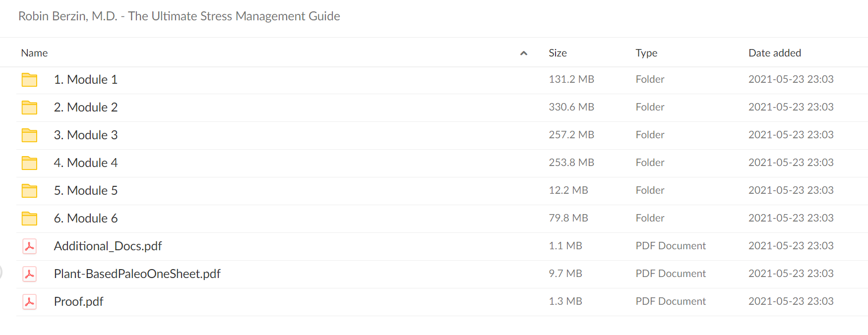868x335 pixels.
Task: Open the Proof.pdf file name
Action: (x=78, y=301)
